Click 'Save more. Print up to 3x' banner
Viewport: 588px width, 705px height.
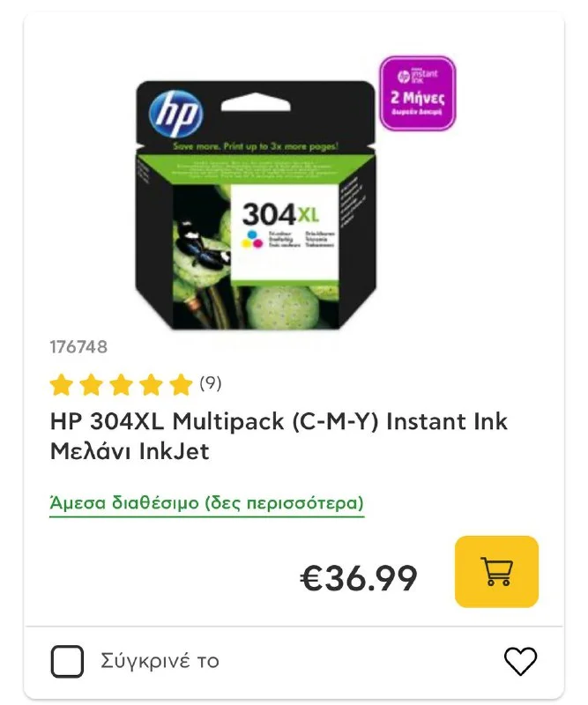coord(256,146)
